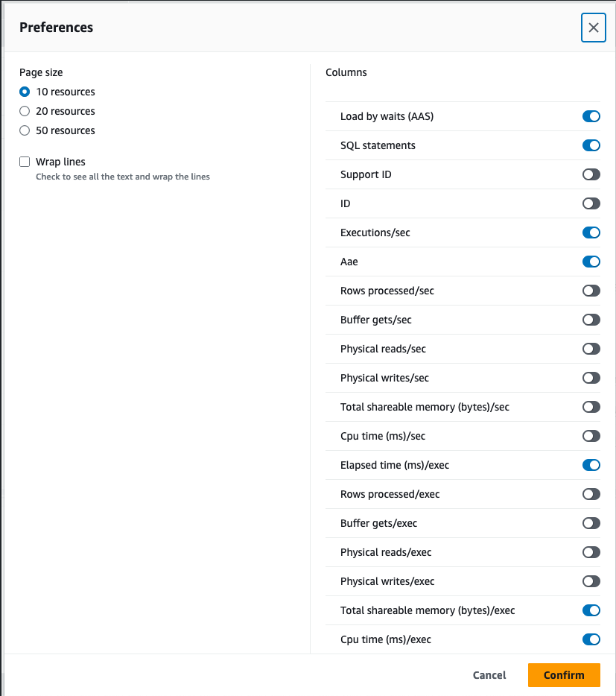This screenshot has width=616, height=696.
Task: Close the Preferences dialog with X
Action: [593, 28]
